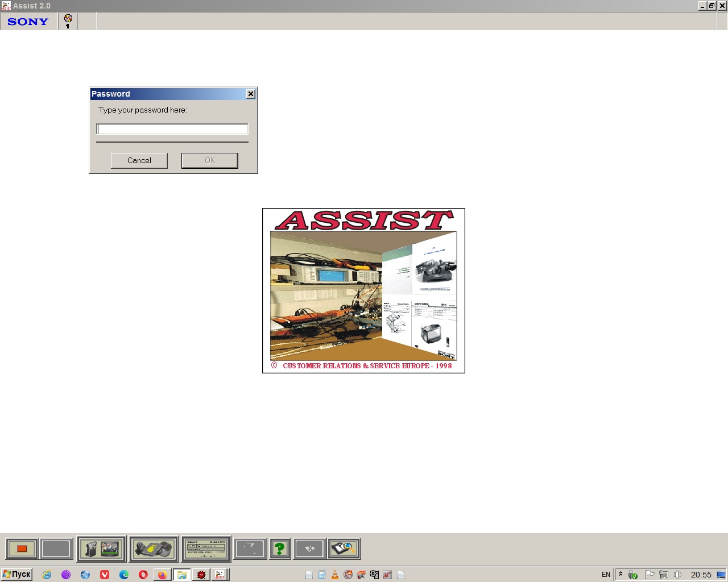Screen dimensions: 728x582
Task: Close the Password dialog
Action: coord(250,94)
